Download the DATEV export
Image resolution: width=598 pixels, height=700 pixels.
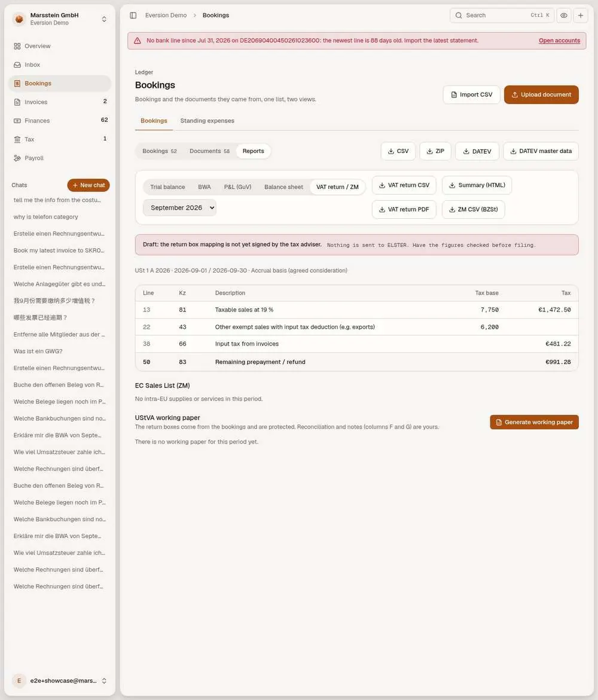477,151
